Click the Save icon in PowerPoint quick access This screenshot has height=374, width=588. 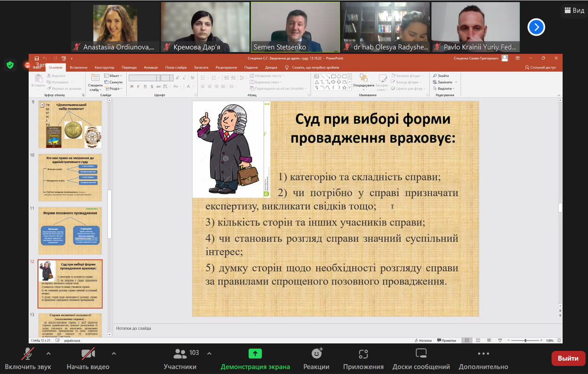pyautogui.click(x=37, y=58)
